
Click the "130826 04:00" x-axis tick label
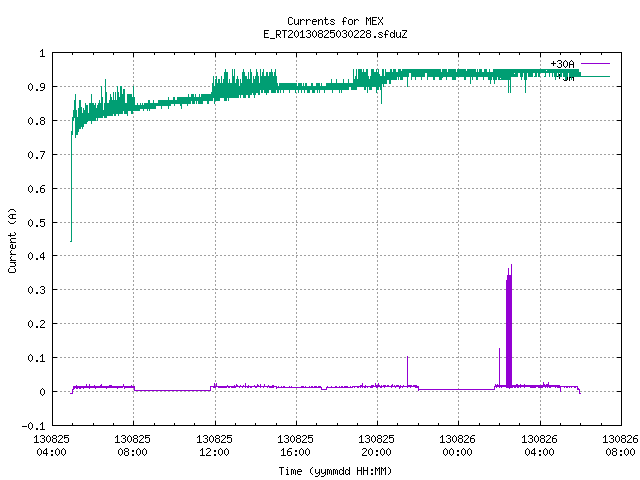coord(540,445)
